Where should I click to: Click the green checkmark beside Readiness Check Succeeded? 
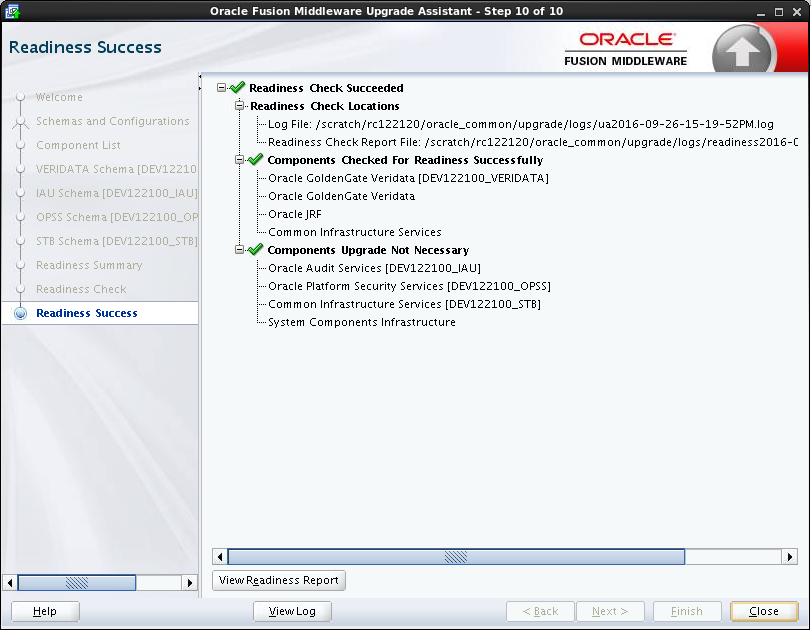[x=237, y=87]
